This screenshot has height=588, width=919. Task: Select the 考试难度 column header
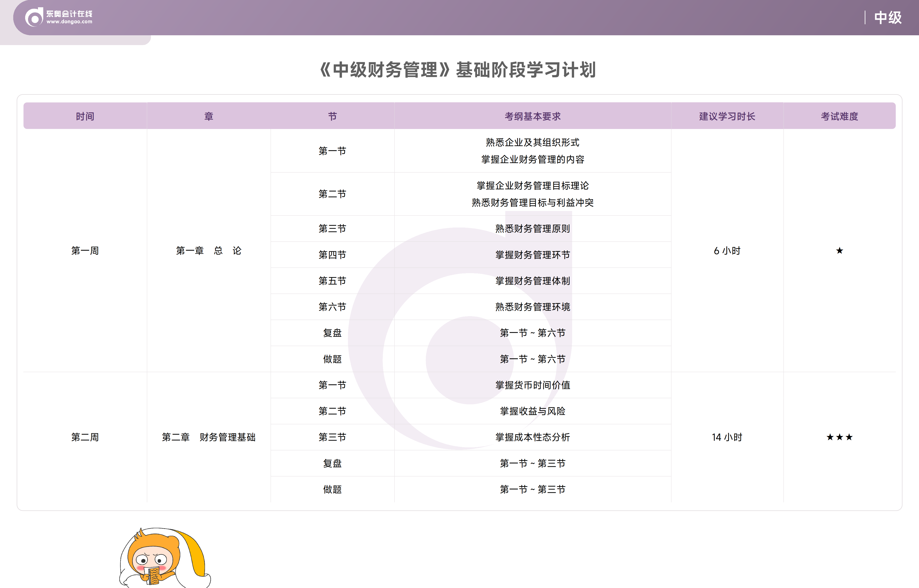840,116
